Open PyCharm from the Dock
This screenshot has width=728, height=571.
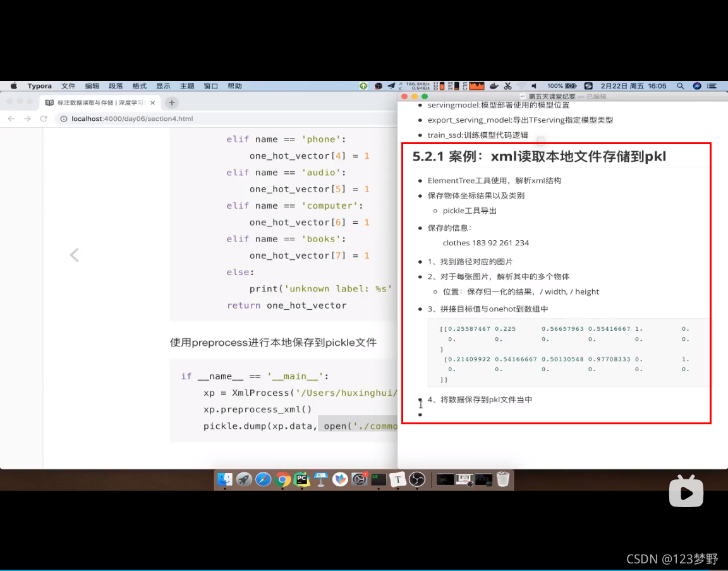[302, 479]
